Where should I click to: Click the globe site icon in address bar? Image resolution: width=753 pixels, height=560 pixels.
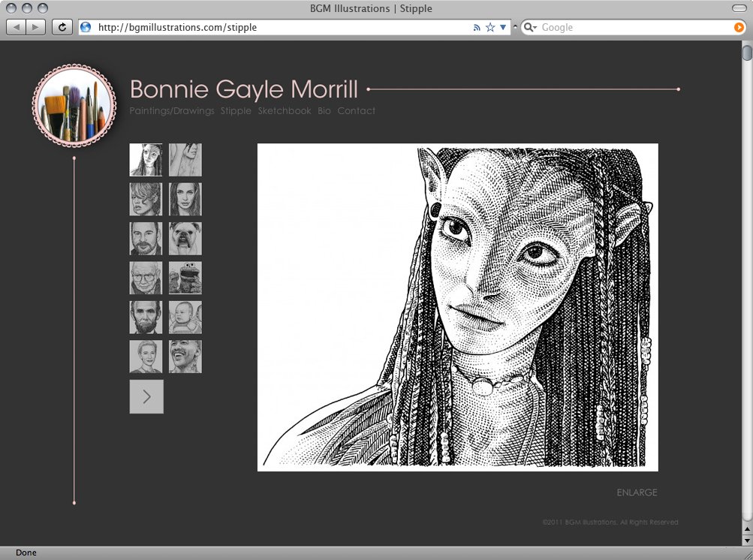point(86,27)
